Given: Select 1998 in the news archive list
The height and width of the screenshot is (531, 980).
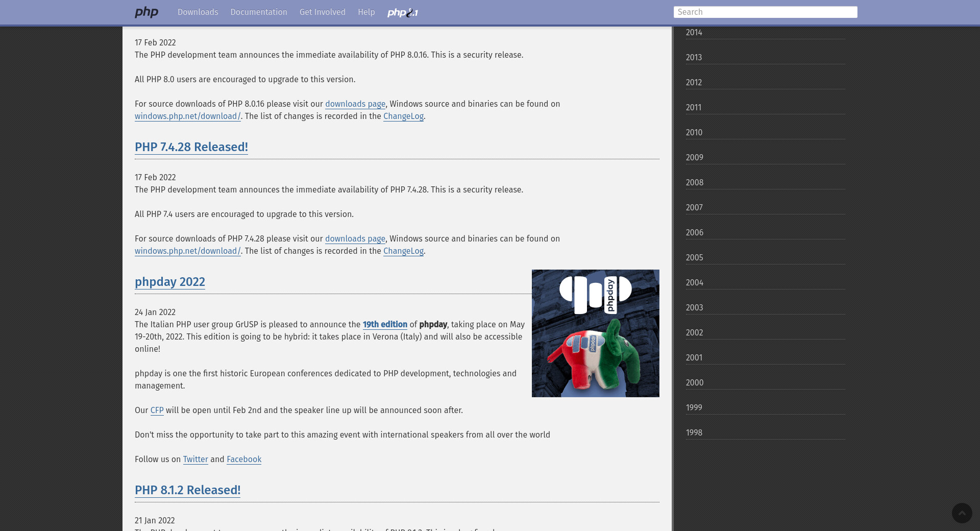Looking at the screenshot, I should pyautogui.click(x=694, y=433).
